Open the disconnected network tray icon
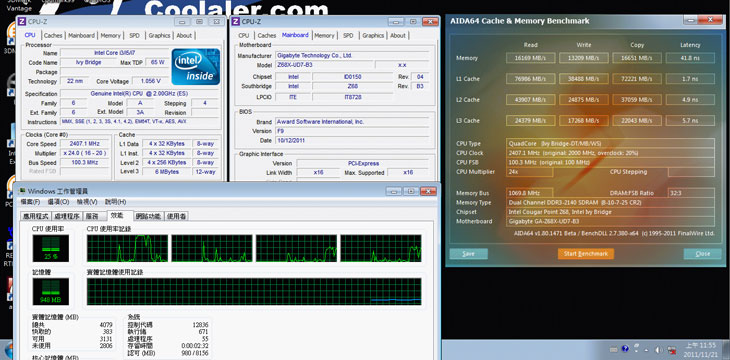 tap(672, 350)
